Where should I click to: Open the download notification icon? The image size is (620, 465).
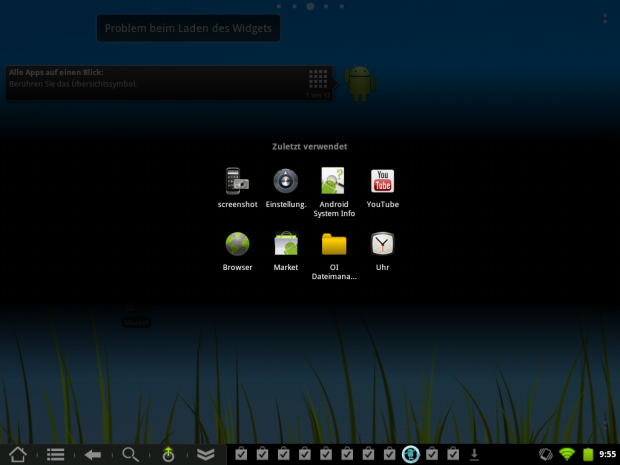[x=474, y=455]
